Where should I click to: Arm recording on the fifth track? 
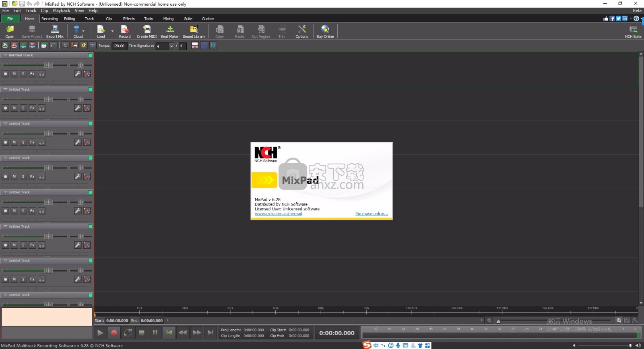(x=5, y=211)
